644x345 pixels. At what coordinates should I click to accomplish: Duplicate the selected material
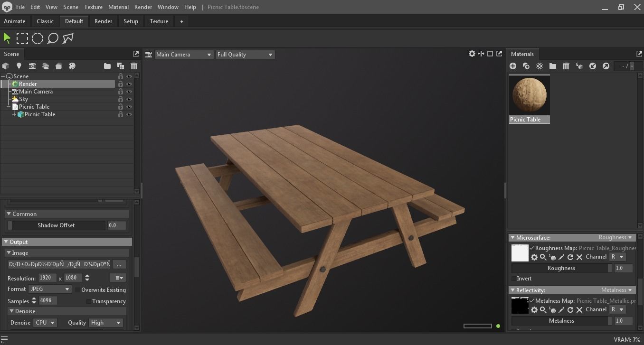tap(526, 66)
